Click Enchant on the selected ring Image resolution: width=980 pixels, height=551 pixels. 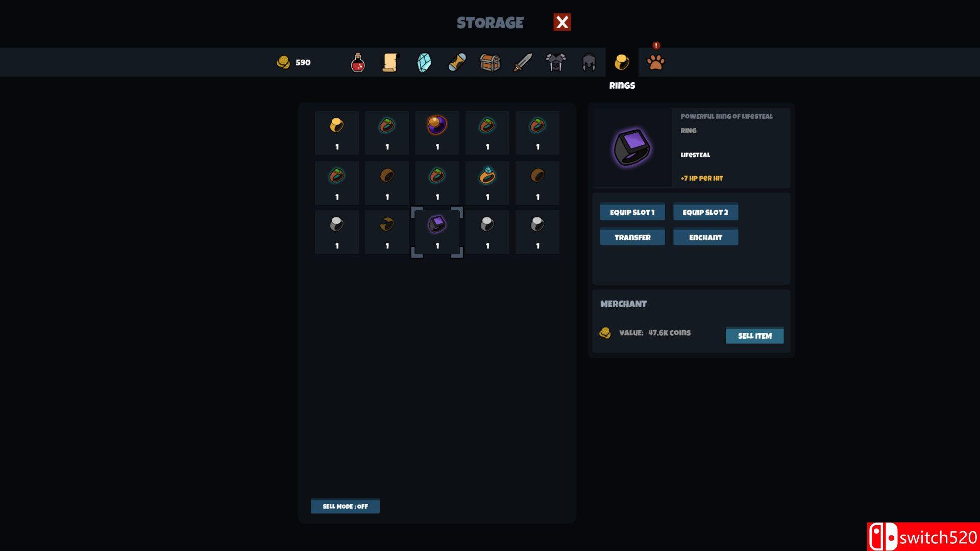pyautogui.click(x=705, y=237)
